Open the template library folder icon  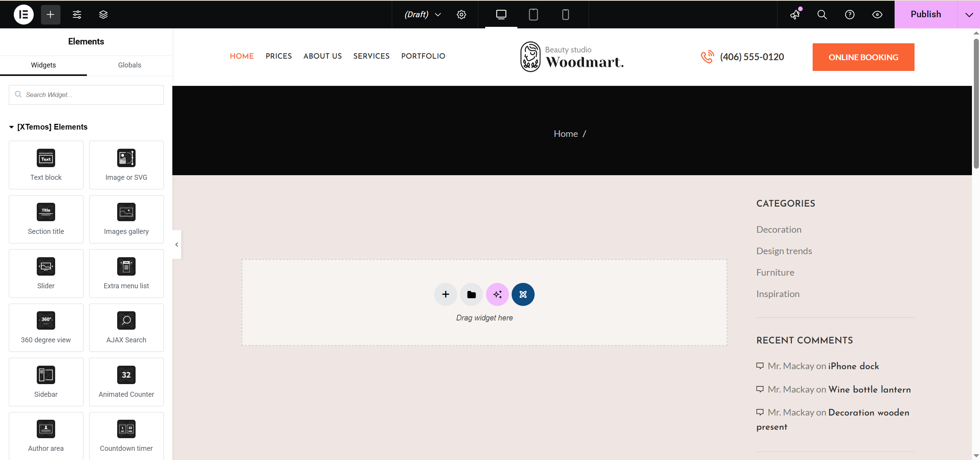pyautogui.click(x=471, y=294)
